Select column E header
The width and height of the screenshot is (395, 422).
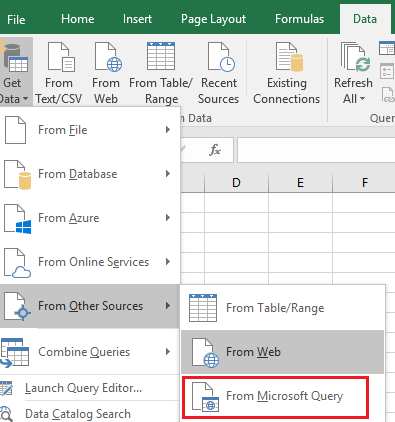(300, 183)
